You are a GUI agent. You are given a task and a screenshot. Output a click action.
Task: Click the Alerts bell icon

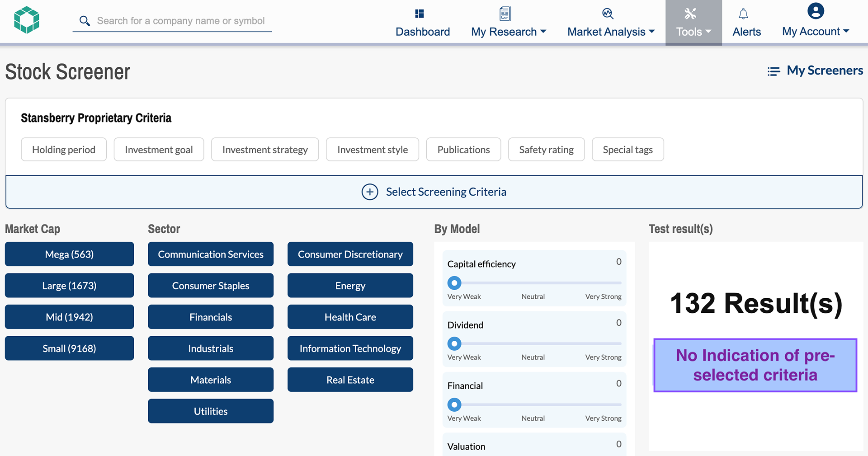(743, 14)
